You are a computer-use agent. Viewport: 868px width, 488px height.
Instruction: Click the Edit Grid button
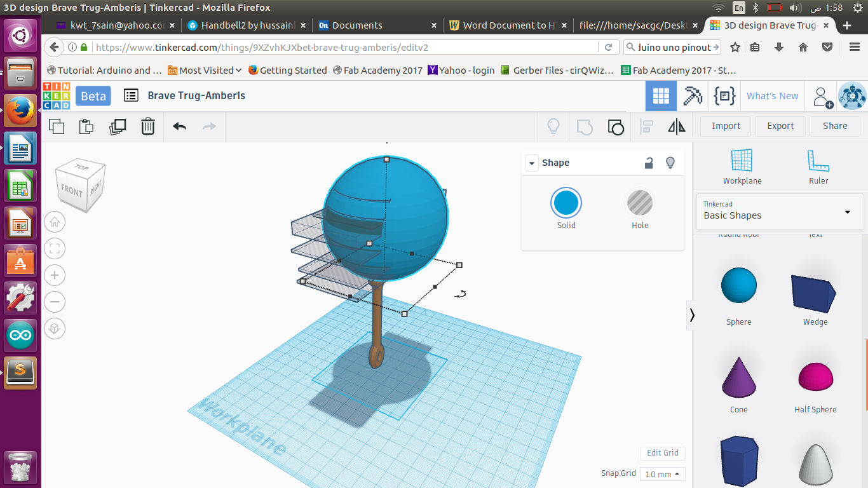tap(663, 453)
